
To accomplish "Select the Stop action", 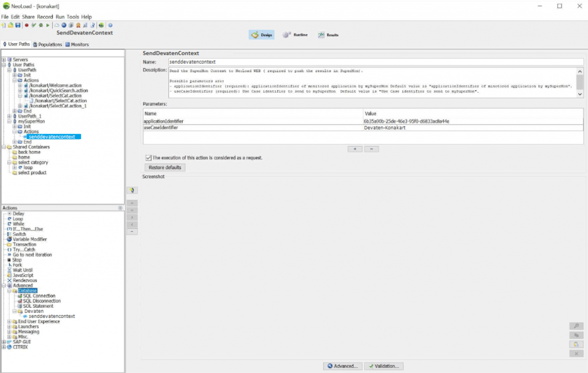I will [x=17, y=260].
